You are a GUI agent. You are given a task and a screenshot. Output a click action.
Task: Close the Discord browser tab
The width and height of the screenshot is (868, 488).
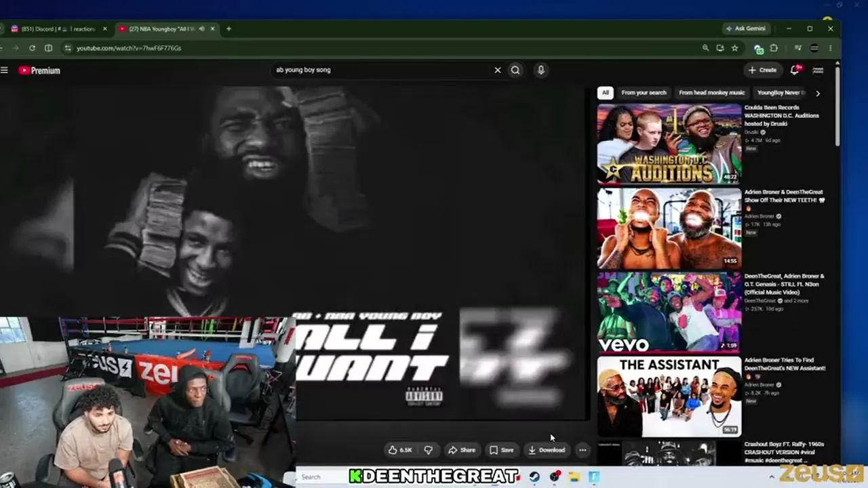[x=104, y=29]
